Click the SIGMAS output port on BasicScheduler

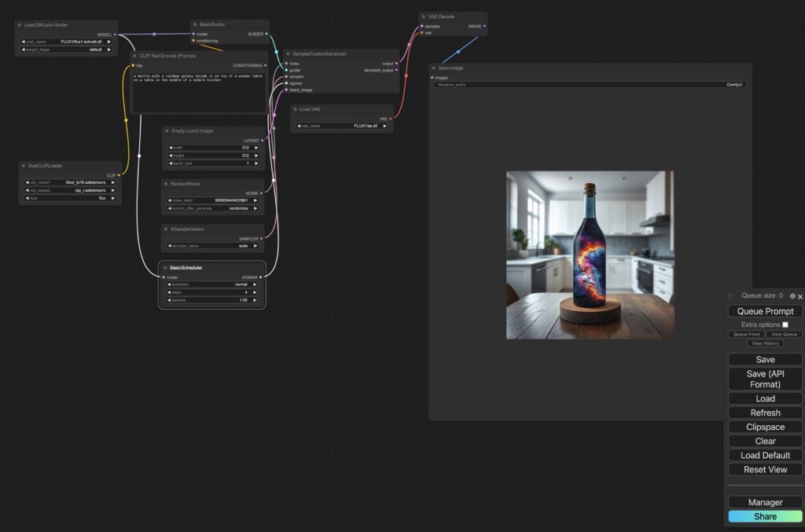262,277
